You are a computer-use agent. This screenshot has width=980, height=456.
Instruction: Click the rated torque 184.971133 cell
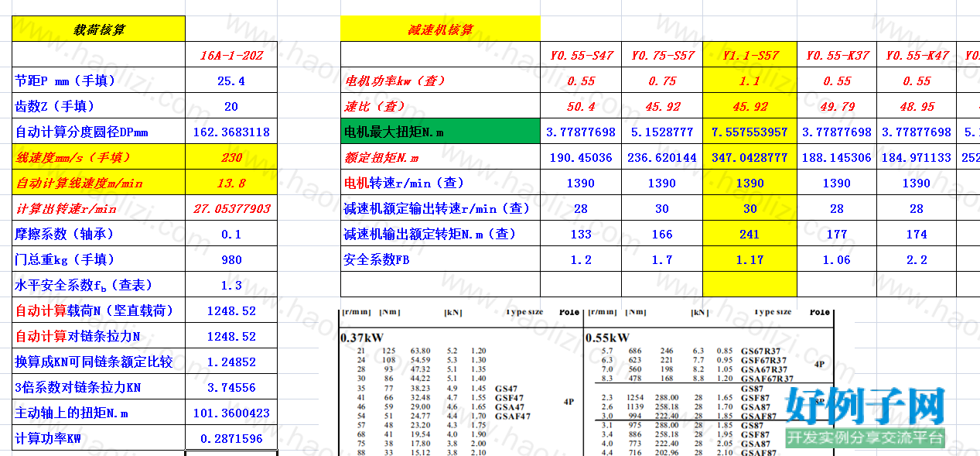point(917,157)
